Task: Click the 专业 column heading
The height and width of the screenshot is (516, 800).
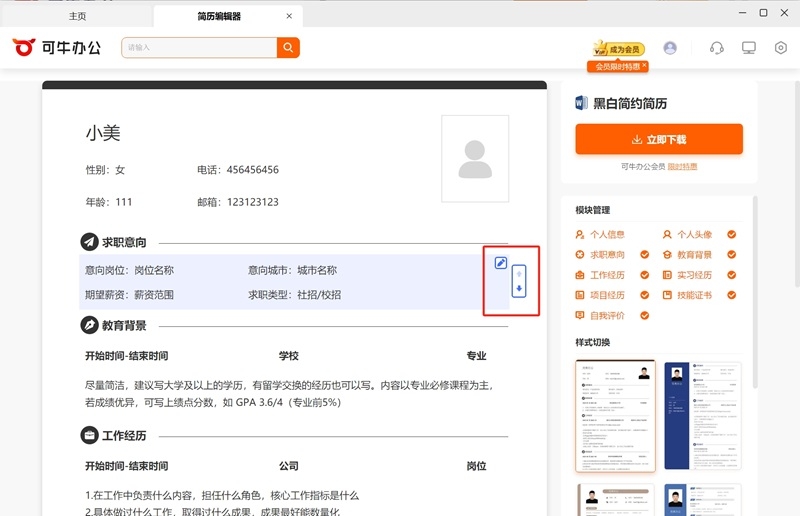Action: point(477,356)
